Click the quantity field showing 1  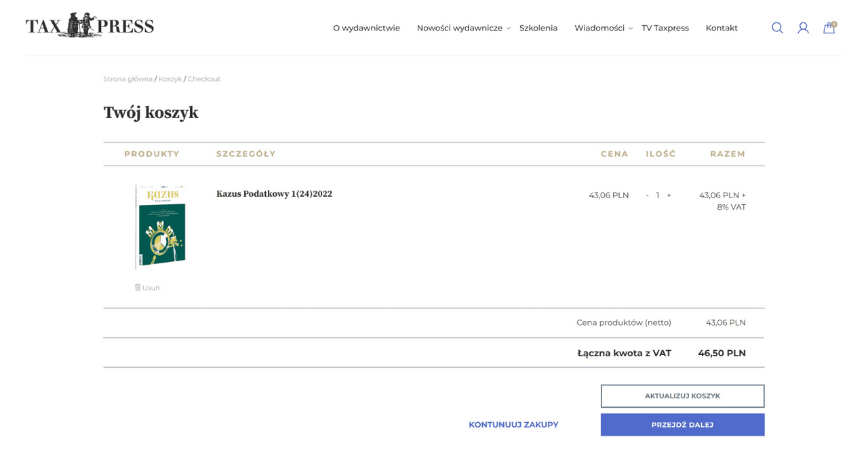coord(658,195)
